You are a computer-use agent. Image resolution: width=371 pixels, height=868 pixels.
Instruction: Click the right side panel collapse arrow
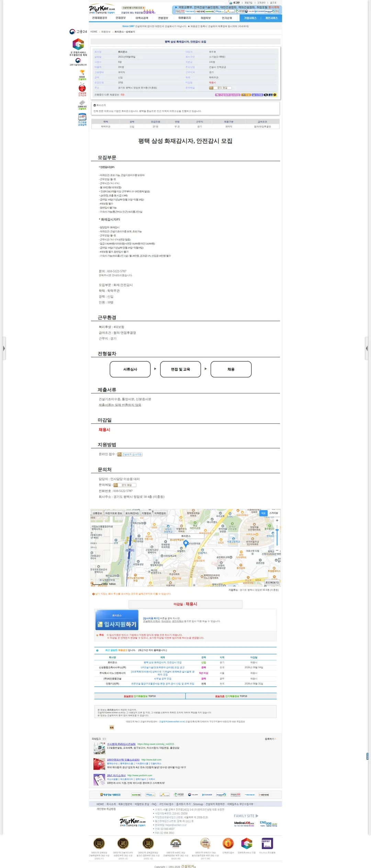click(367, 348)
